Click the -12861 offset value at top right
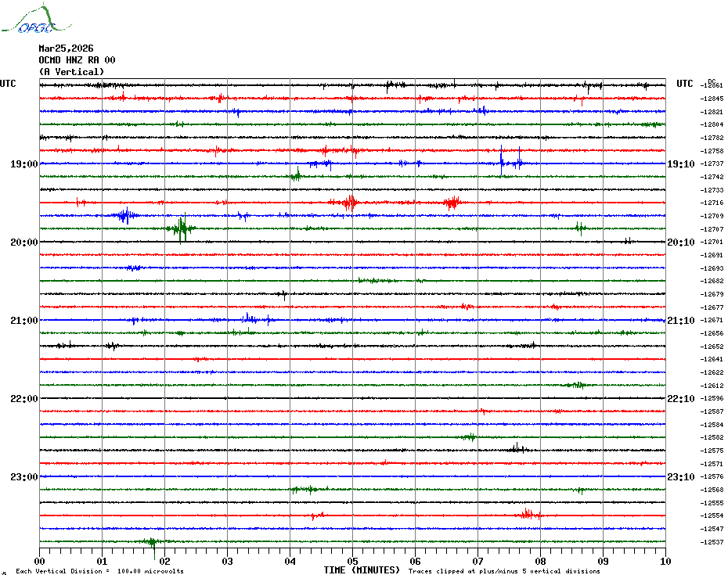This screenshot has width=728, height=582. 712,85
